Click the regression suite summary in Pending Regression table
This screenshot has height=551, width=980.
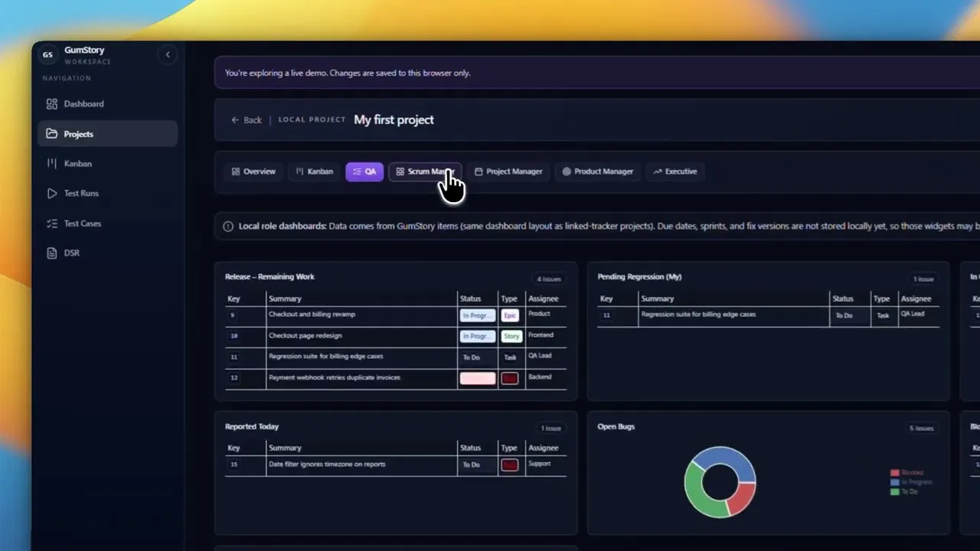click(698, 315)
